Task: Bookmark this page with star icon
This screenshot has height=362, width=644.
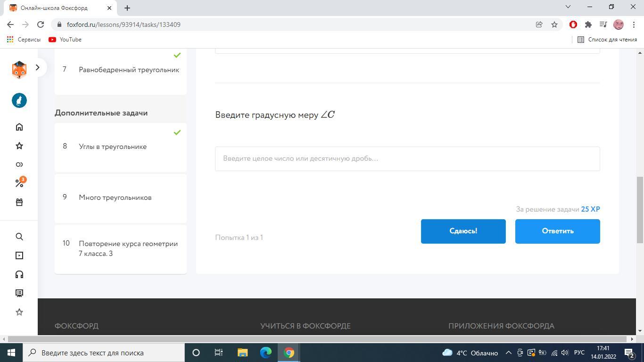Action: tap(554, 25)
